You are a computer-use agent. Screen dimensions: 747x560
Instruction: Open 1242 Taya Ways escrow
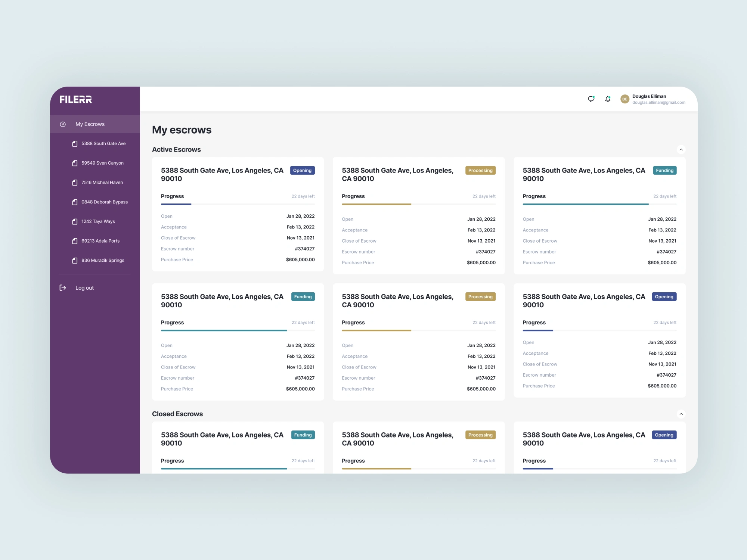click(98, 221)
